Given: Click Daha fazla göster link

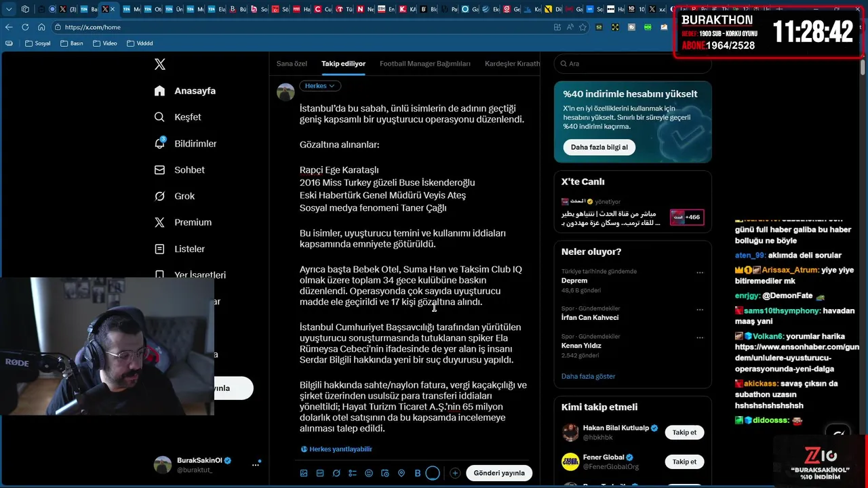Looking at the screenshot, I should pyautogui.click(x=589, y=376).
